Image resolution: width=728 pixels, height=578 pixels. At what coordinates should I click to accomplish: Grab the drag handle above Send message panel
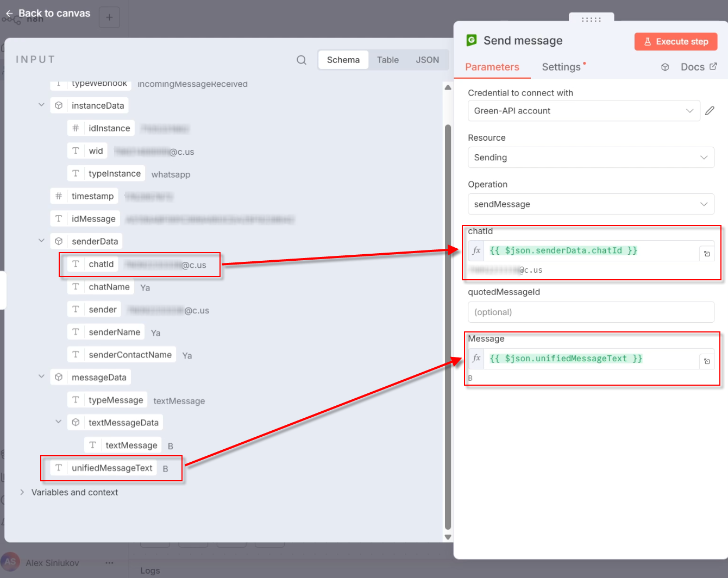pos(591,20)
